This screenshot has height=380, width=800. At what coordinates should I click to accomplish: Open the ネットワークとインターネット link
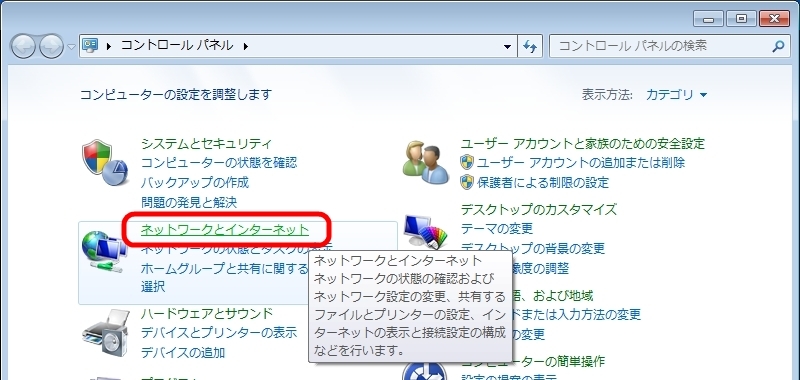[x=225, y=230]
